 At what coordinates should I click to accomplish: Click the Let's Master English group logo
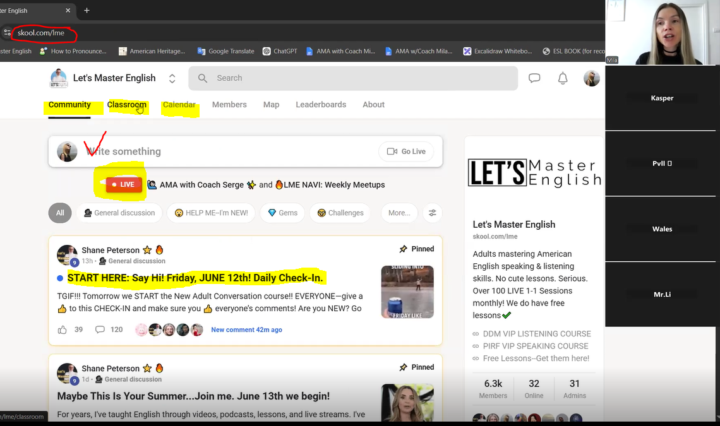(58, 78)
